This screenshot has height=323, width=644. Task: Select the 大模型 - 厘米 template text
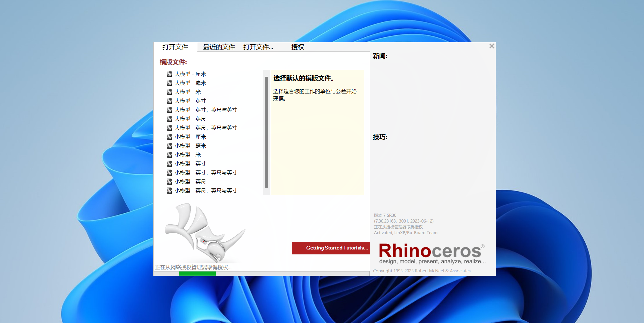190,74
